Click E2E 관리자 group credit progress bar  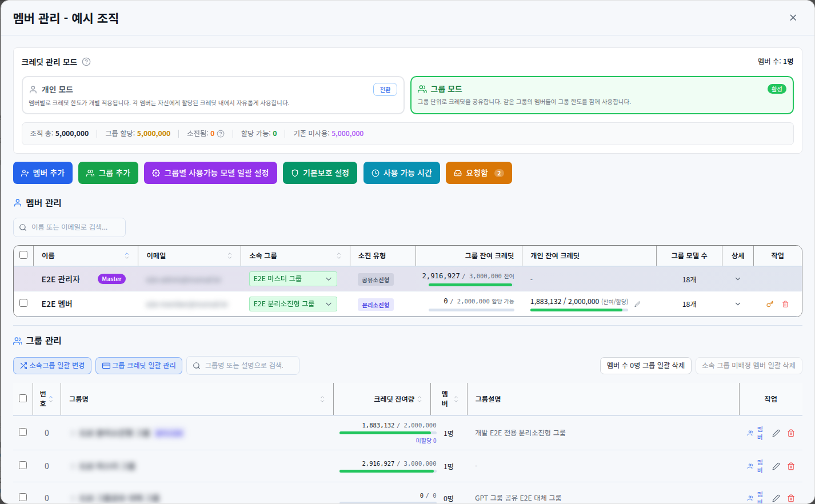click(x=471, y=285)
